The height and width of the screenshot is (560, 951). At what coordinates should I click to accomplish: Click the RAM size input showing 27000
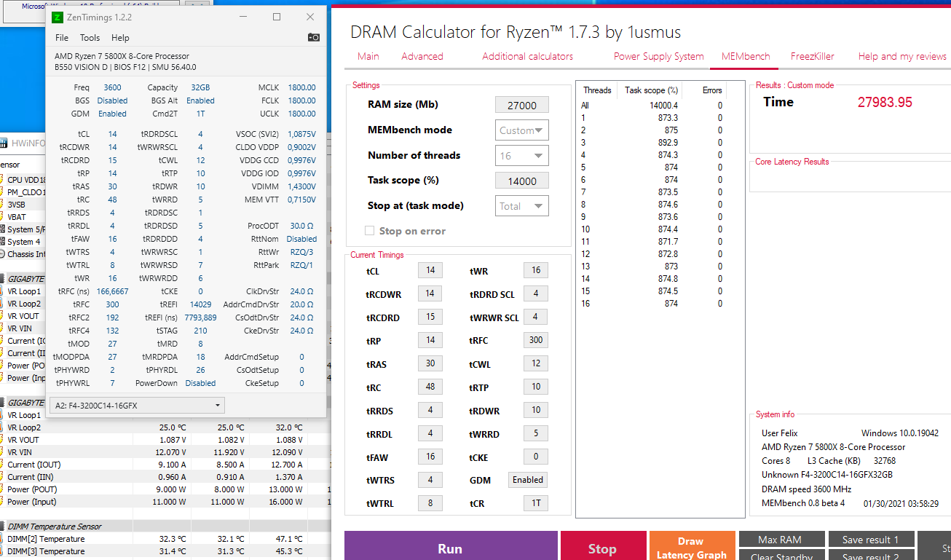tap(521, 104)
